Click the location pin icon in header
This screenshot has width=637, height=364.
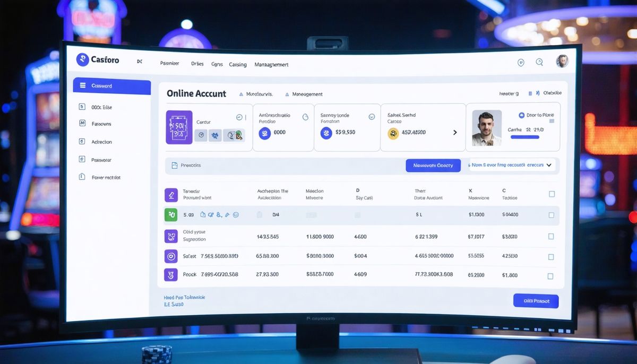click(x=521, y=63)
